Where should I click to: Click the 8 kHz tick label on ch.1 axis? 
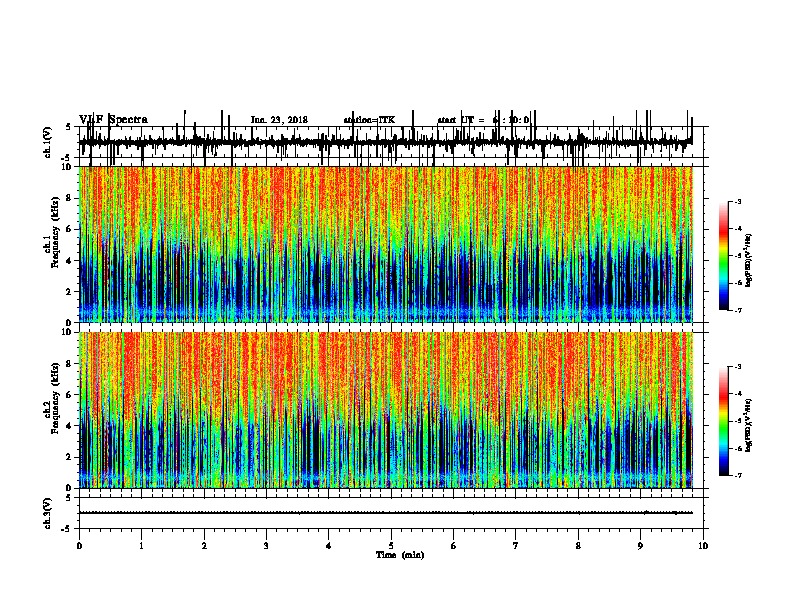tap(70, 198)
